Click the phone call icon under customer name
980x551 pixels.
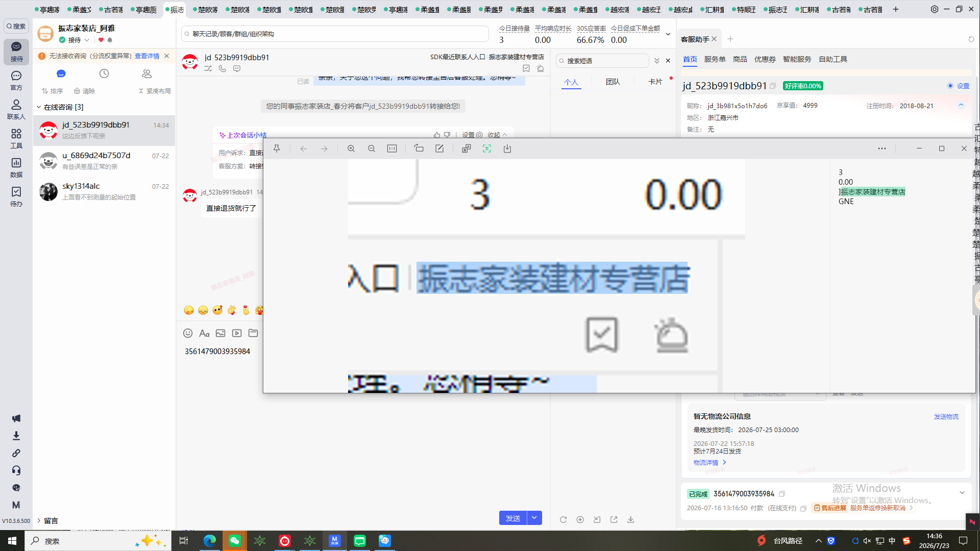click(223, 68)
